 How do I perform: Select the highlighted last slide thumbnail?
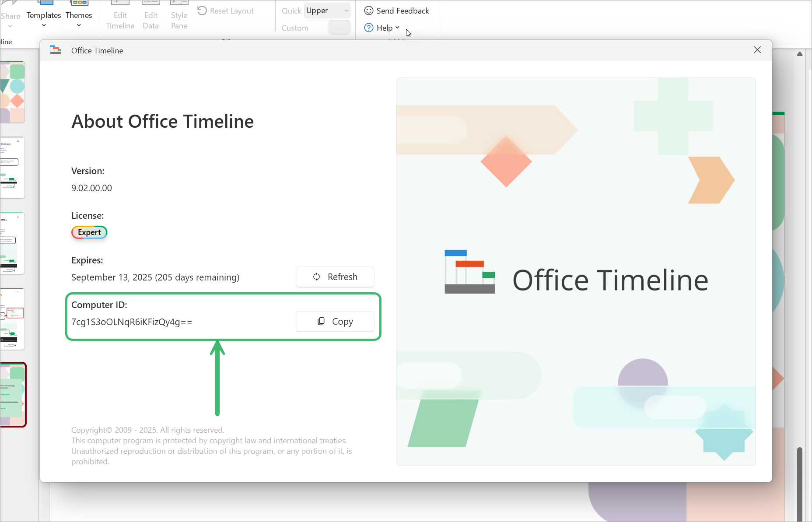click(x=13, y=395)
